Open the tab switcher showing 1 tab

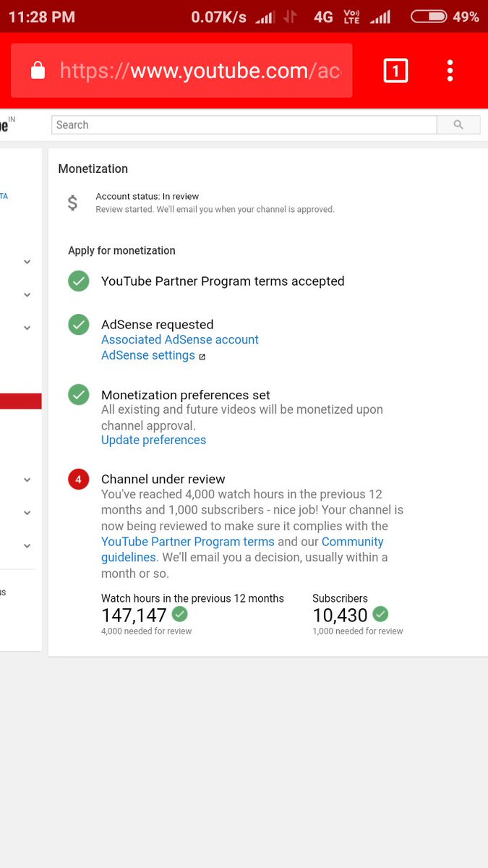(x=395, y=70)
